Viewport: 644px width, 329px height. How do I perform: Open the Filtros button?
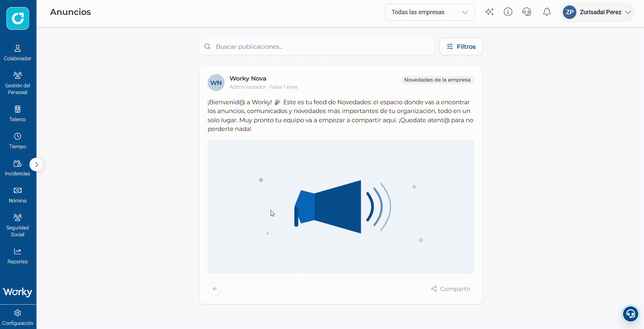click(x=461, y=46)
